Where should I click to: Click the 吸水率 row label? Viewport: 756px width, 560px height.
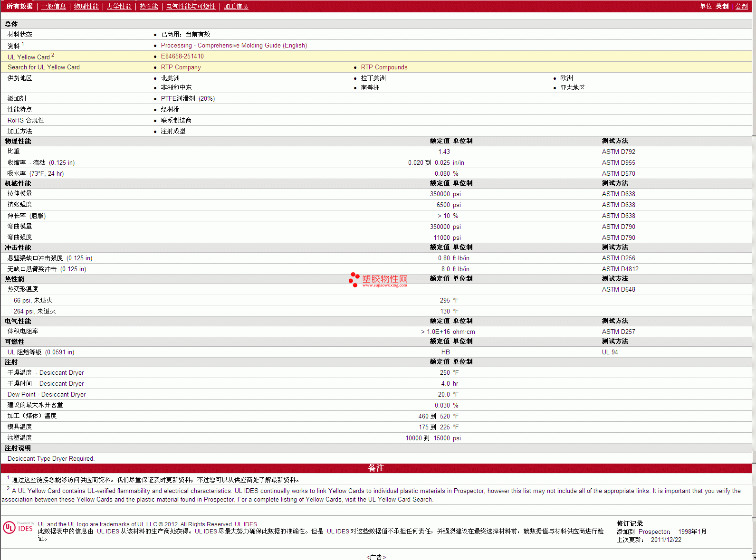(x=36, y=173)
